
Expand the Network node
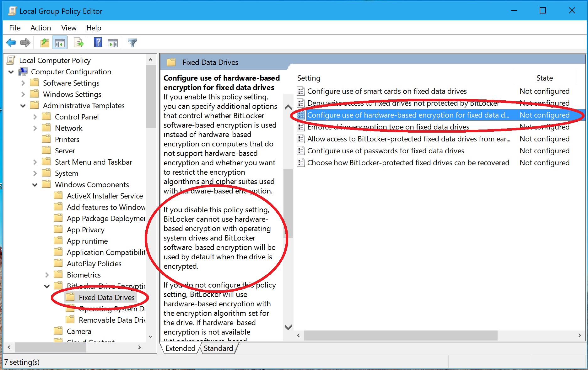pos(35,128)
